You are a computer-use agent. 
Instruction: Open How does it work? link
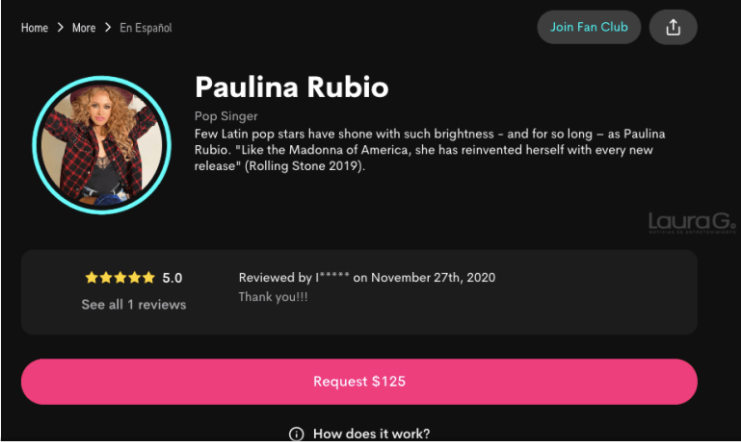371,433
